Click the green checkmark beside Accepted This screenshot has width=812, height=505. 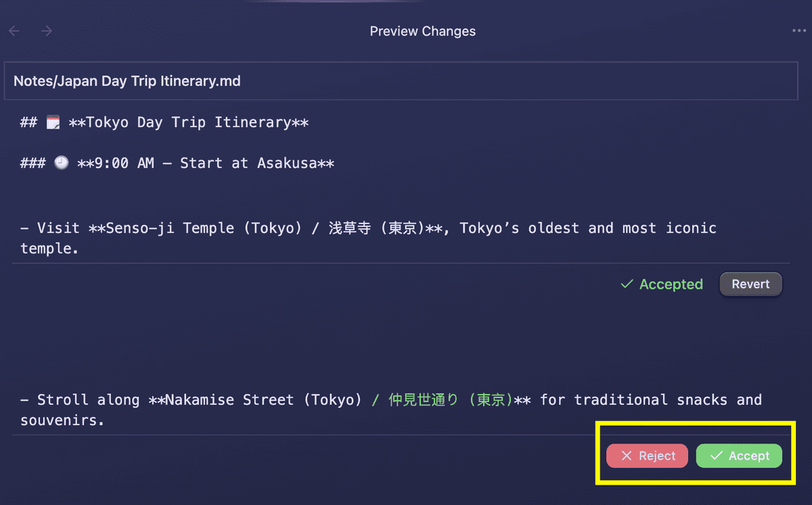pyautogui.click(x=627, y=284)
